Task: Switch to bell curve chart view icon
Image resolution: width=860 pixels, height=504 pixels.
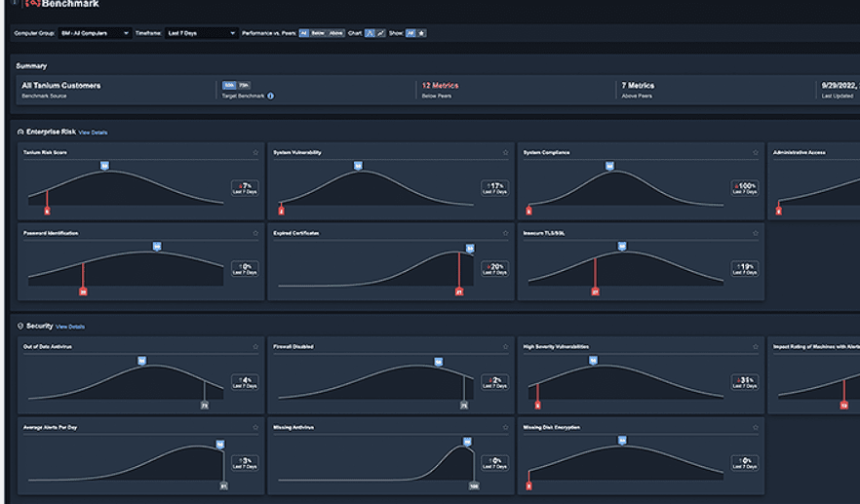Action: pos(370,33)
